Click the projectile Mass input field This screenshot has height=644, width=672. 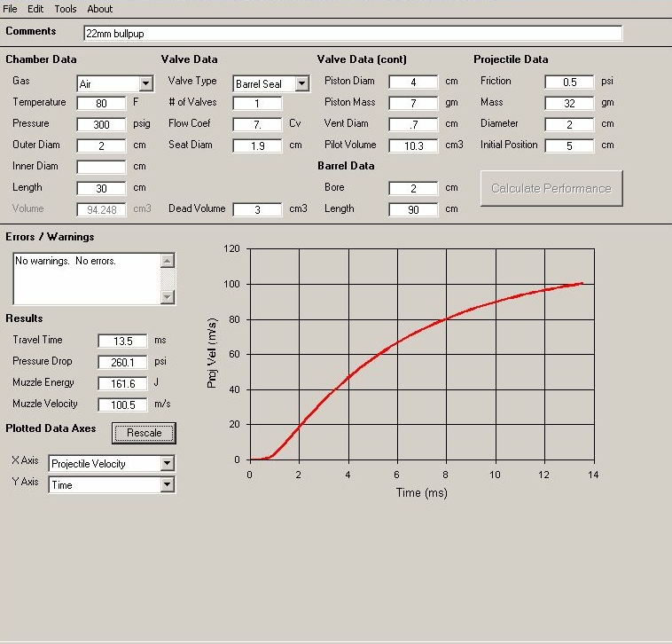point(569,103)
